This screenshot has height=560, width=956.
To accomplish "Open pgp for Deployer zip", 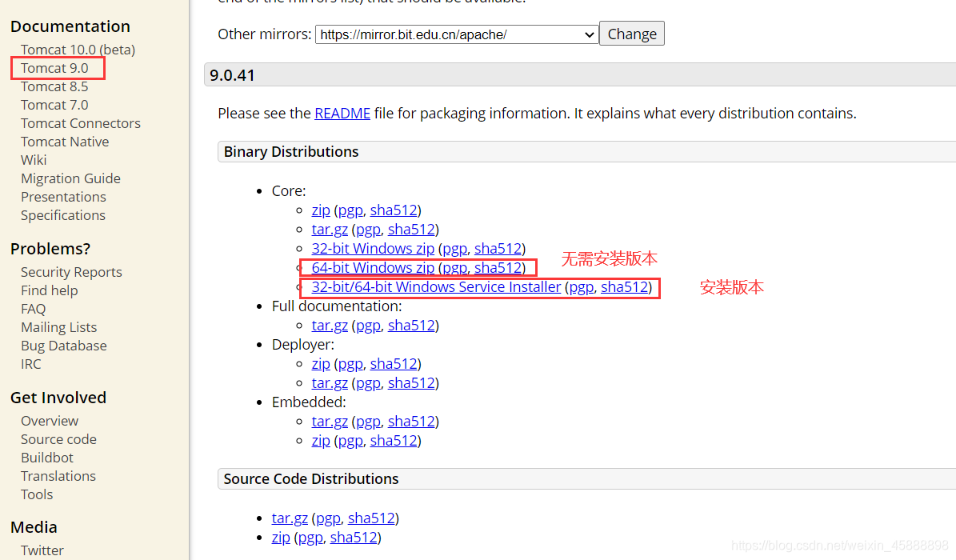I will [x=350, y=364].
